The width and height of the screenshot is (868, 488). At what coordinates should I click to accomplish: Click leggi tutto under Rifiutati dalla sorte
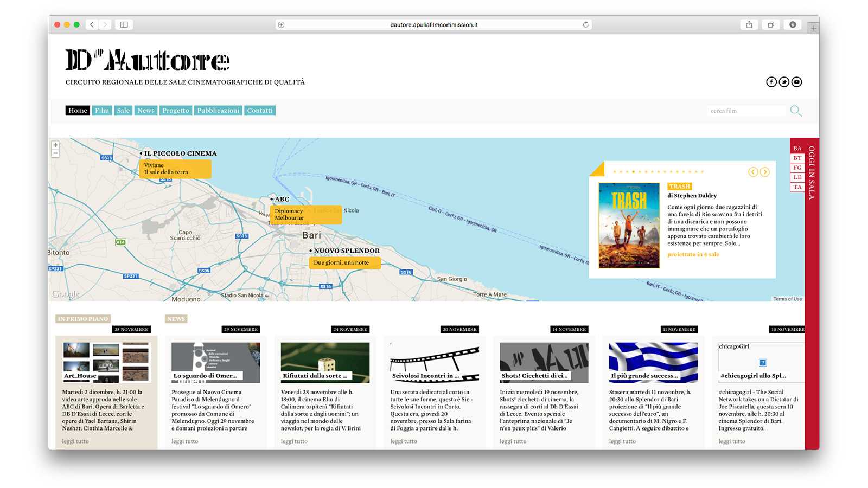point(294,441)
